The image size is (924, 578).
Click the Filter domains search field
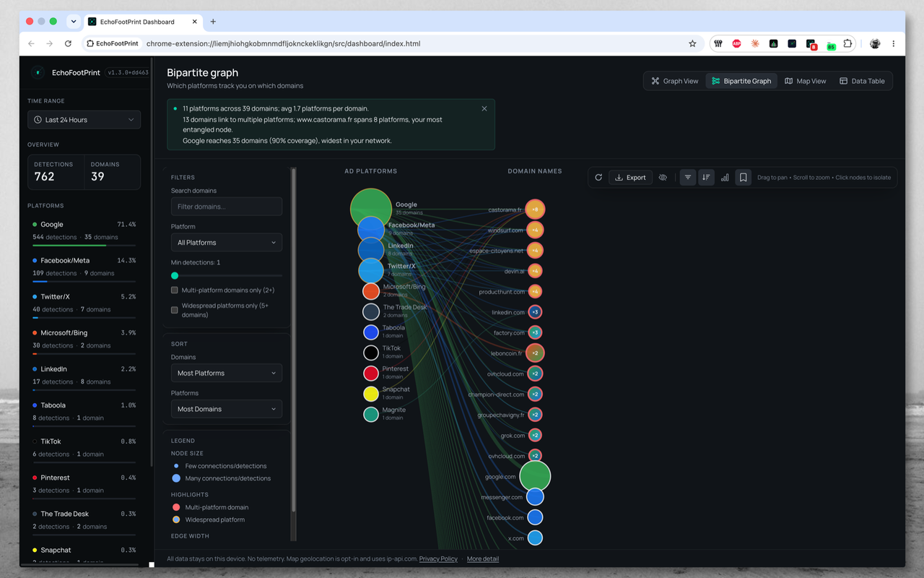(227, 207)
